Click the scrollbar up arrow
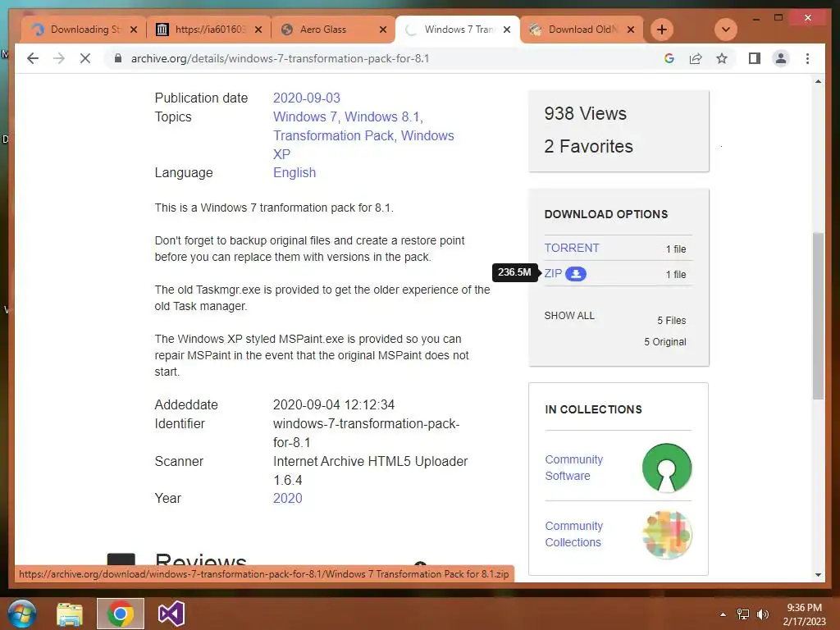 (818, 81)
